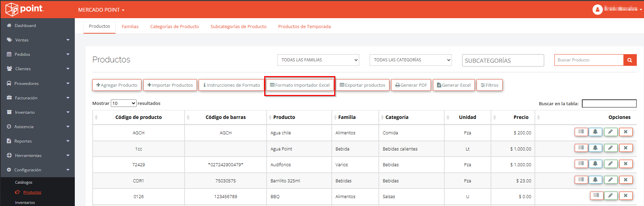Sort the table by Familia column

[x=347, y=117]
